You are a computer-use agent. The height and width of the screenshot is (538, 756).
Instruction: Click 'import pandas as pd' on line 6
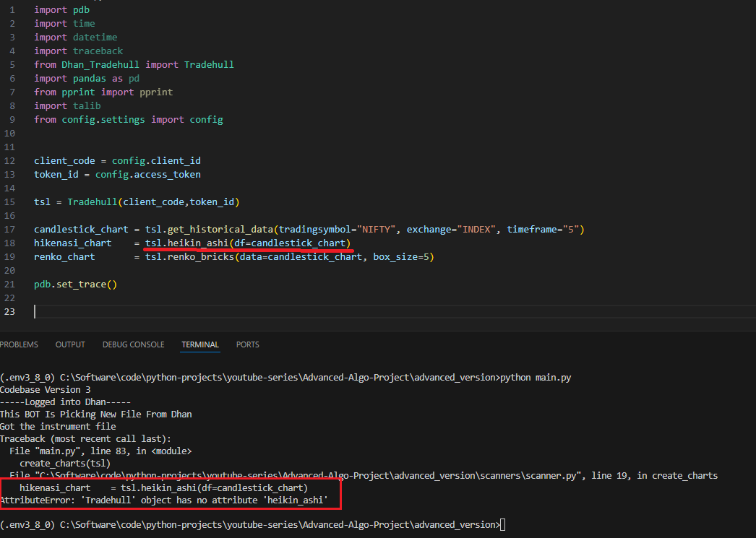click(x=86, y=79)
